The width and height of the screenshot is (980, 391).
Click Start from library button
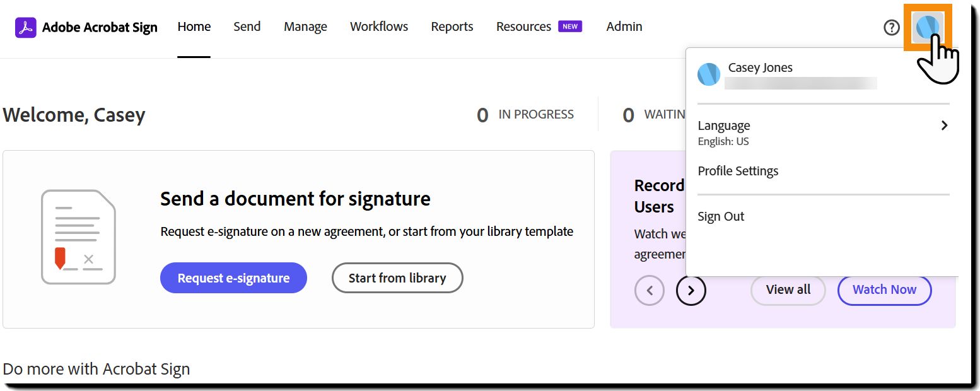[397, 278]
